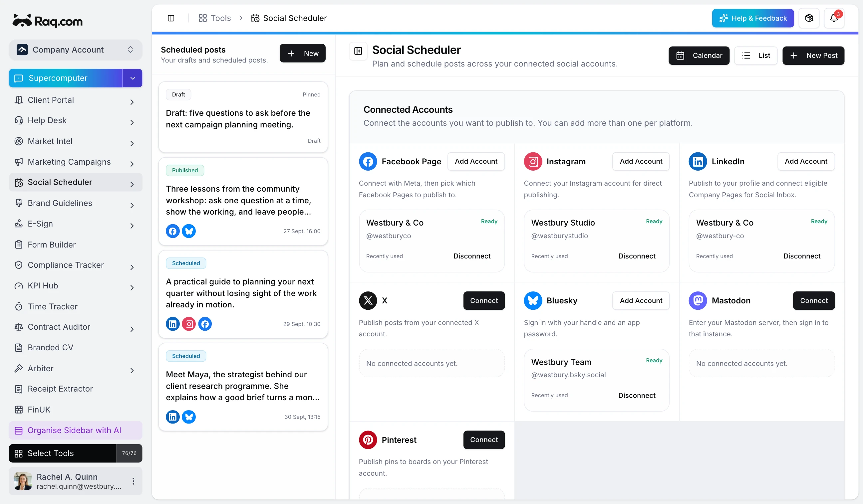The width and height of the screenshot is (863, 504).
Task: Click the Help Desk headset icon
Action: tap(19, 120)
